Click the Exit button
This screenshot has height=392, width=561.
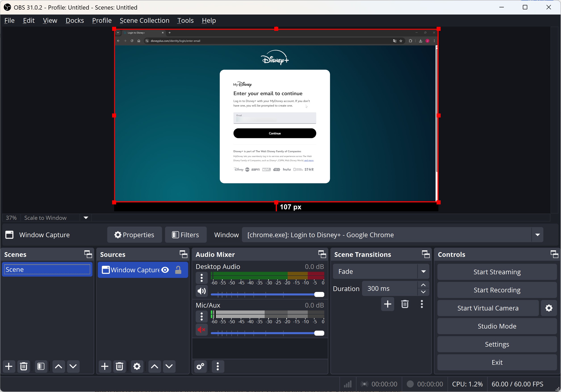click(497, 363)
